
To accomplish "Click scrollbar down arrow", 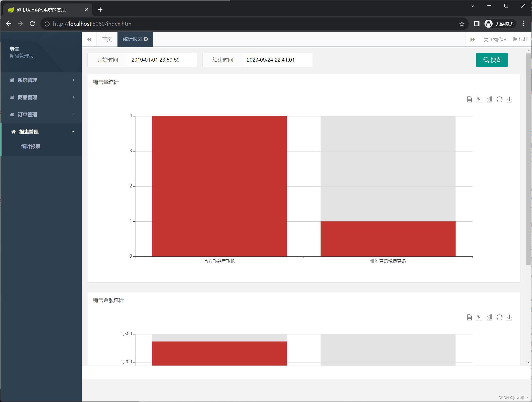I will coord(529,362).
